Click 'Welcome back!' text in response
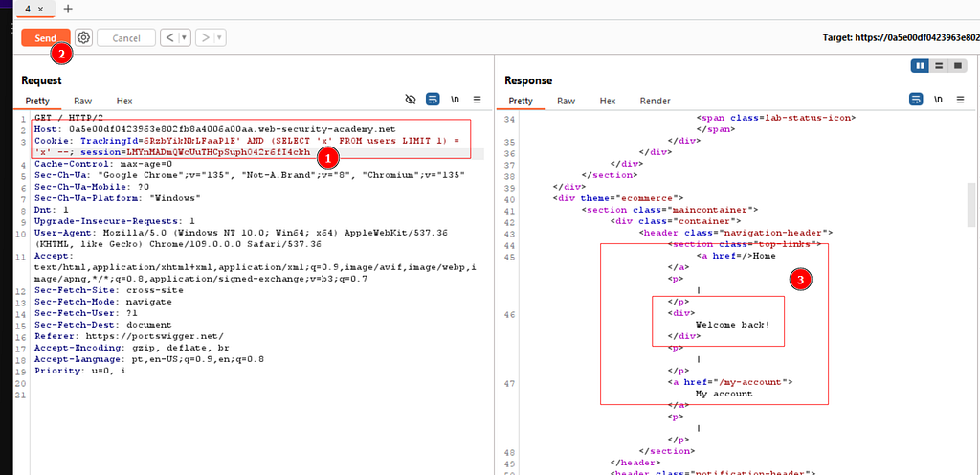 (x=732, y=325)
